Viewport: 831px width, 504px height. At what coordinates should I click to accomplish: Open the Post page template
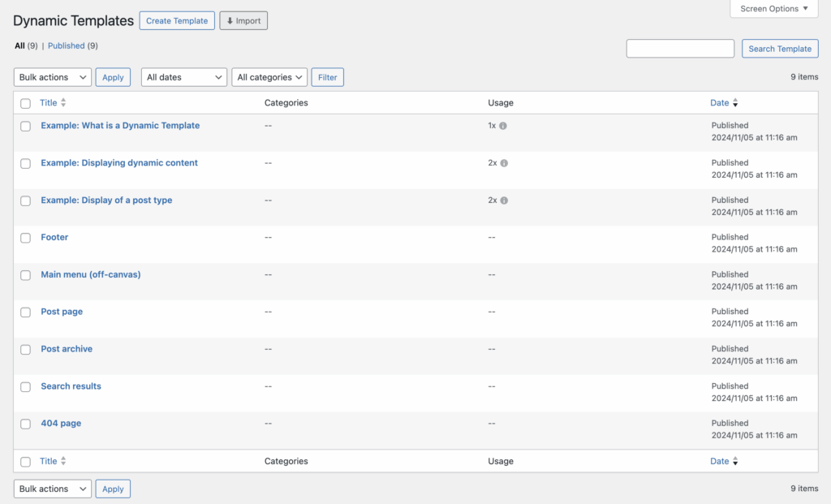tap(62, 312)
